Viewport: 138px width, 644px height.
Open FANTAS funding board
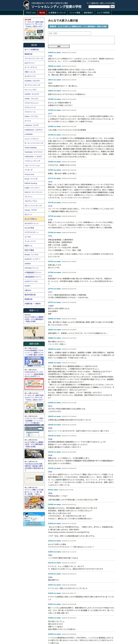click(x=34, y=183)
